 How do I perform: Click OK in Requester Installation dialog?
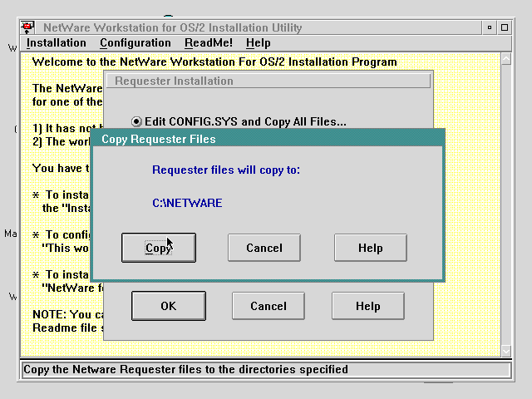[169, 306]
